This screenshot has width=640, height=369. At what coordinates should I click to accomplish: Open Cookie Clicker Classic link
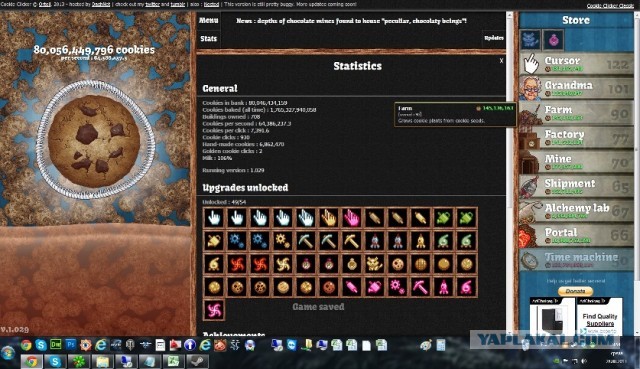(610, 6)
